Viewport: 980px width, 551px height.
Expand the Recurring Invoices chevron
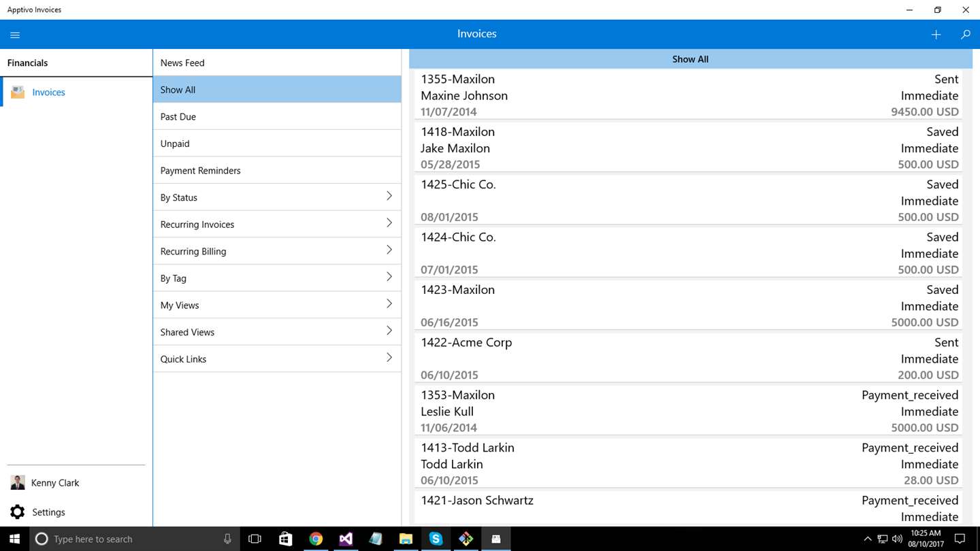tap(389, 223)
